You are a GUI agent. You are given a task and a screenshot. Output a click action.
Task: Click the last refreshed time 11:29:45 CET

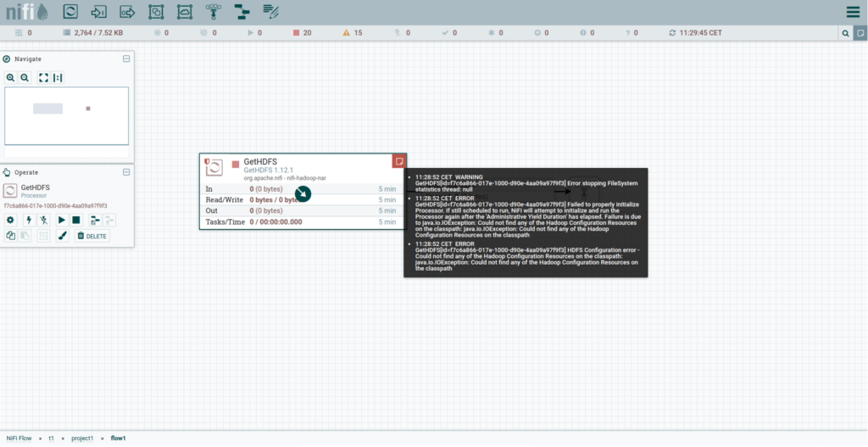click(700, 33)
